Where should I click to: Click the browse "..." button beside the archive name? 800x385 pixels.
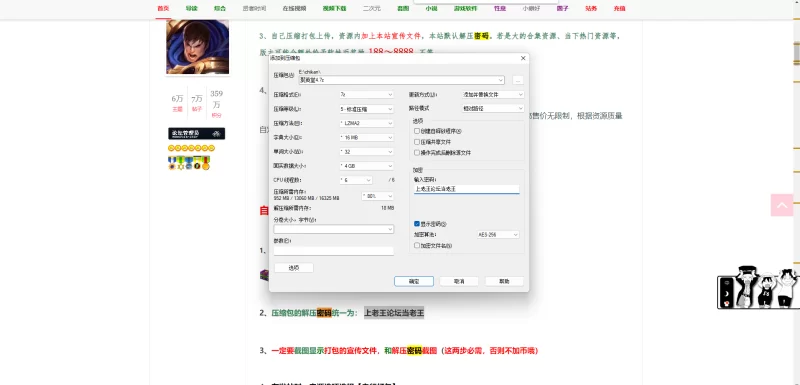point(518,80)
